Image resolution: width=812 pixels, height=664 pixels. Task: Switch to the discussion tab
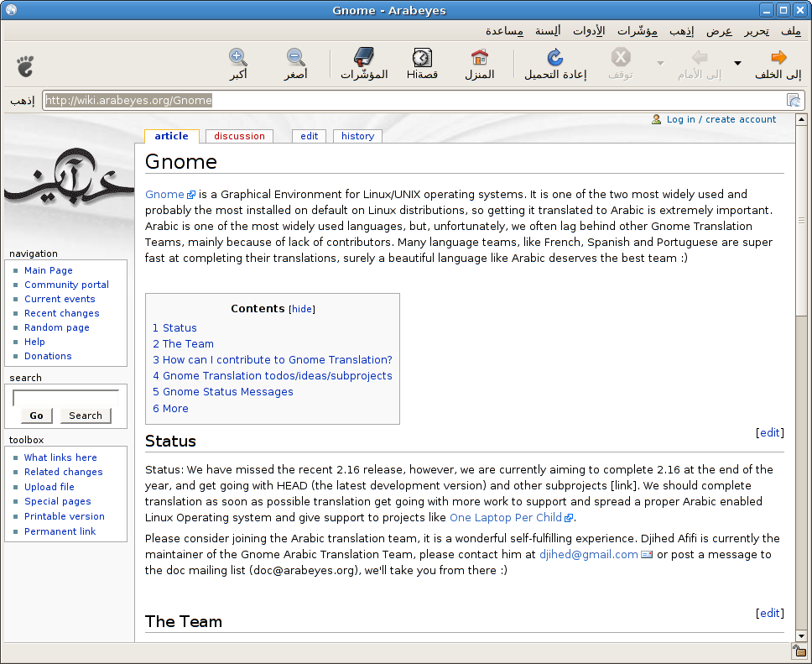pyautogui.click(x=239, y=136)
